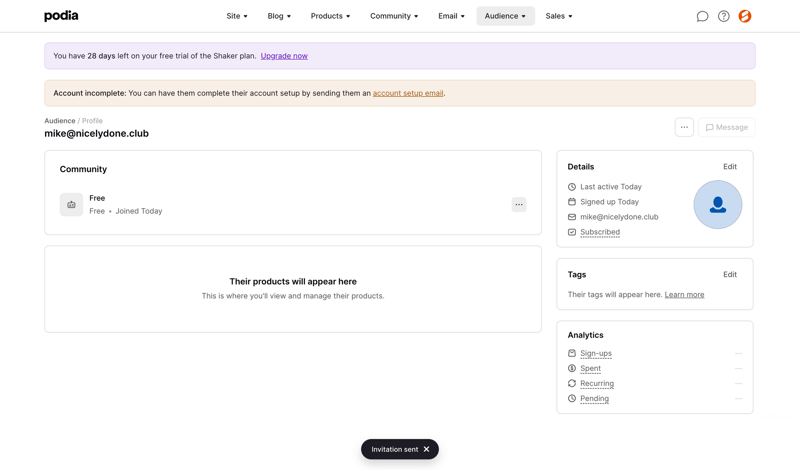Click the checkbox icon beside Subscribed
Screen dimensions: 800x470
click(x=572, y=232)
